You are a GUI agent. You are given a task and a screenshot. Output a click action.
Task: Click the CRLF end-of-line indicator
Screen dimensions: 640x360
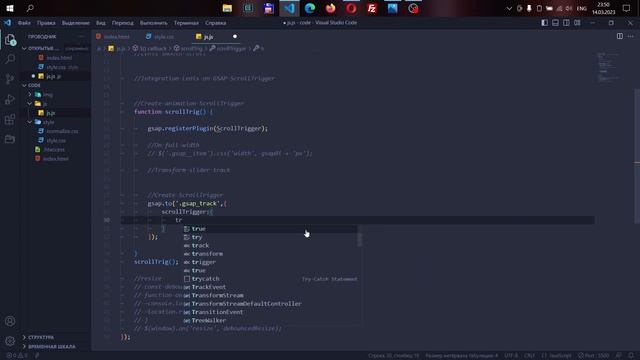point(529,356)
